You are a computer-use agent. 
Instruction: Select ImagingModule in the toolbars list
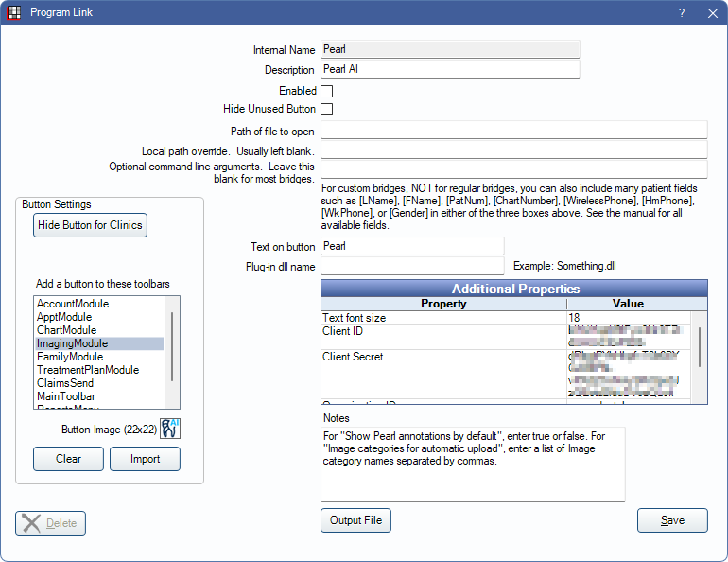point(73,343)
